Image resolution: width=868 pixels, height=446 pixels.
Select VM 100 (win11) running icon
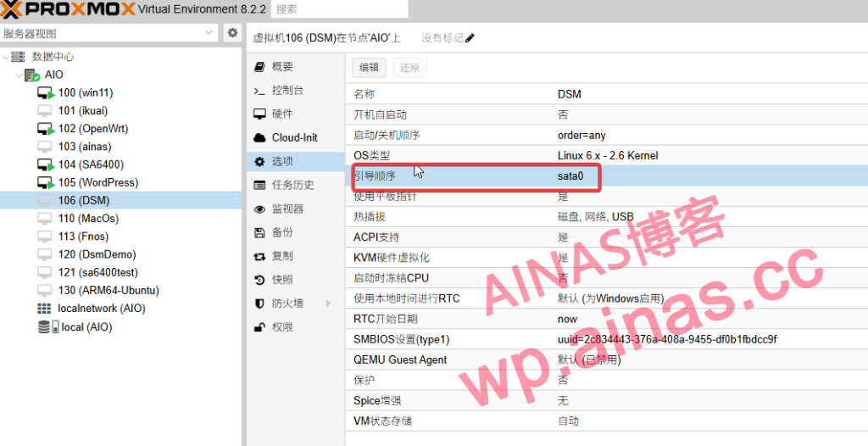pos(46,93)
